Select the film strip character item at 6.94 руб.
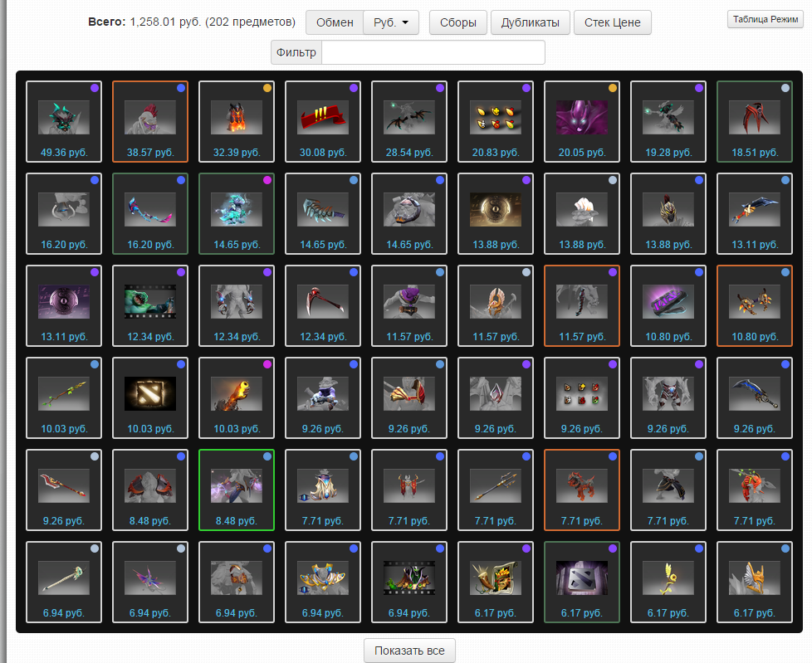 pos(409,583)
